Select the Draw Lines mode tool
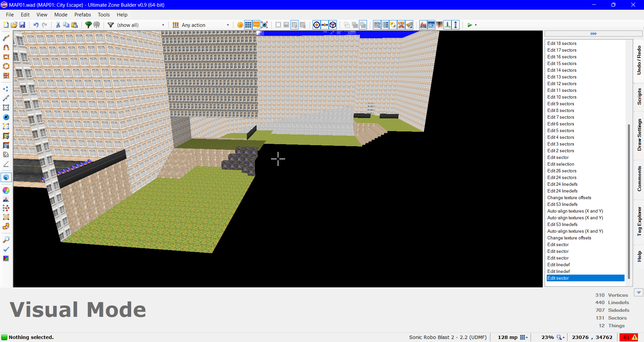The width and height of the screenshot is (644, 342). [6, 38]
